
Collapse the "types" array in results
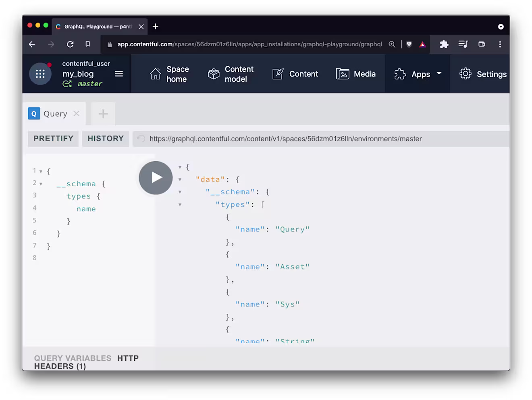[180, 205]
